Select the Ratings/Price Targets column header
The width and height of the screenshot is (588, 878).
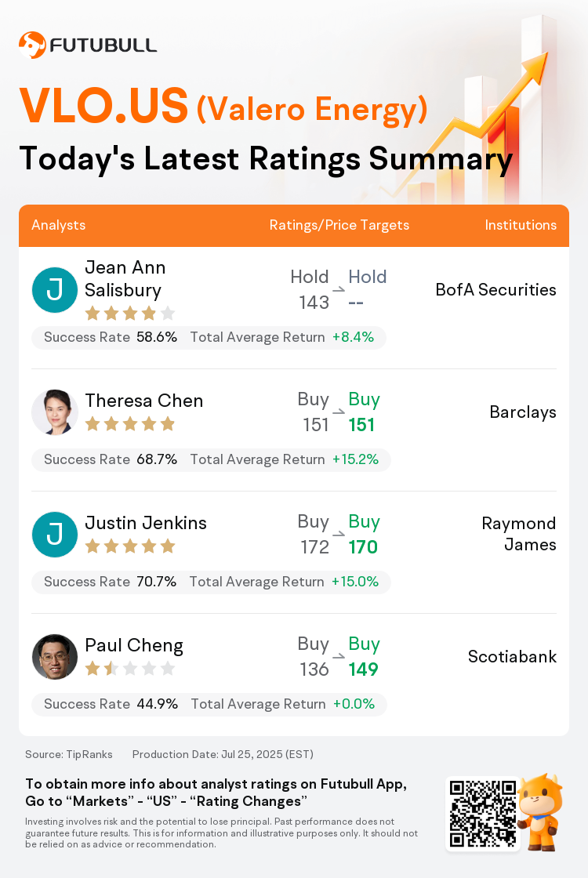339,225
